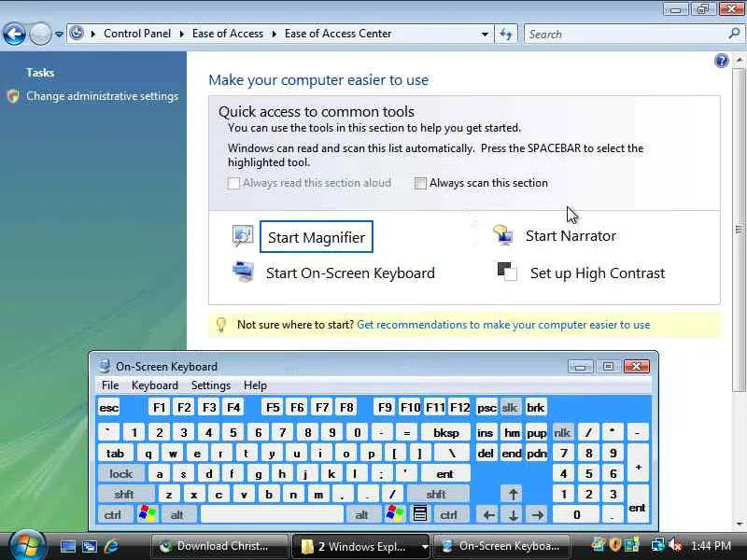Click the Ease of Access Center breadcrumb
This screenshot has width=747, height=560.
click(x=338, y=34)
